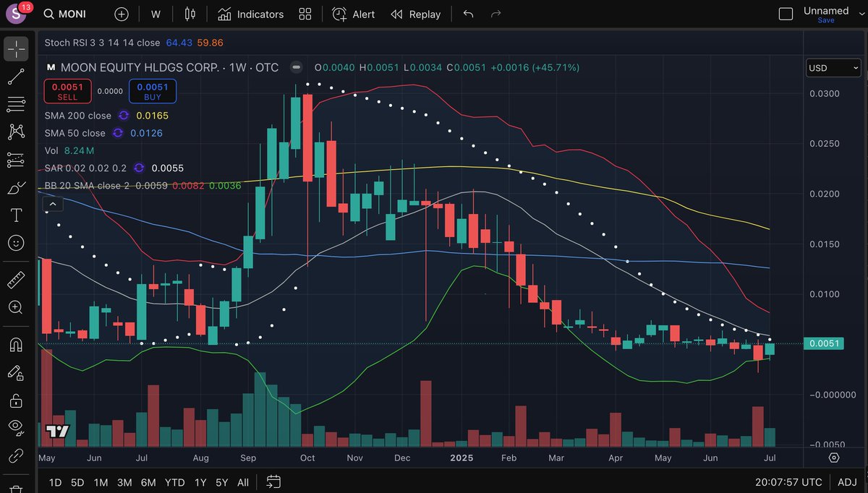This screenshot has height=493, width=868.
Task: Open the candlestick chart style menu
Action: [190, 14]
